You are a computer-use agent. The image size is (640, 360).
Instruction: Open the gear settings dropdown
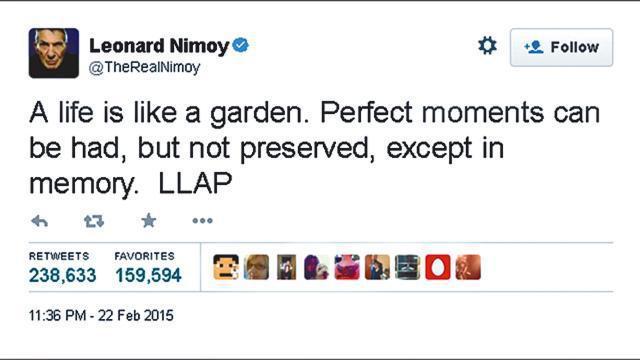487,45
